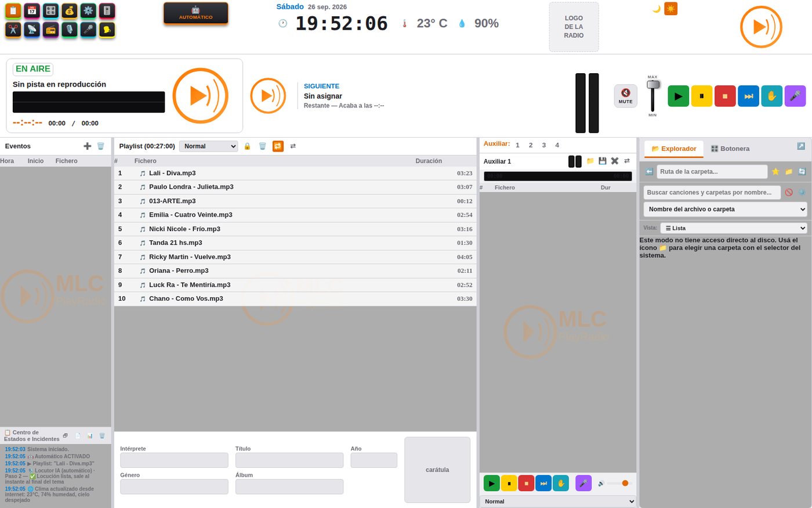This screenshot has width=812, height=508.
Task: Pop out the explorer panel with the arrow icon
Action: [x=801, y=146]
